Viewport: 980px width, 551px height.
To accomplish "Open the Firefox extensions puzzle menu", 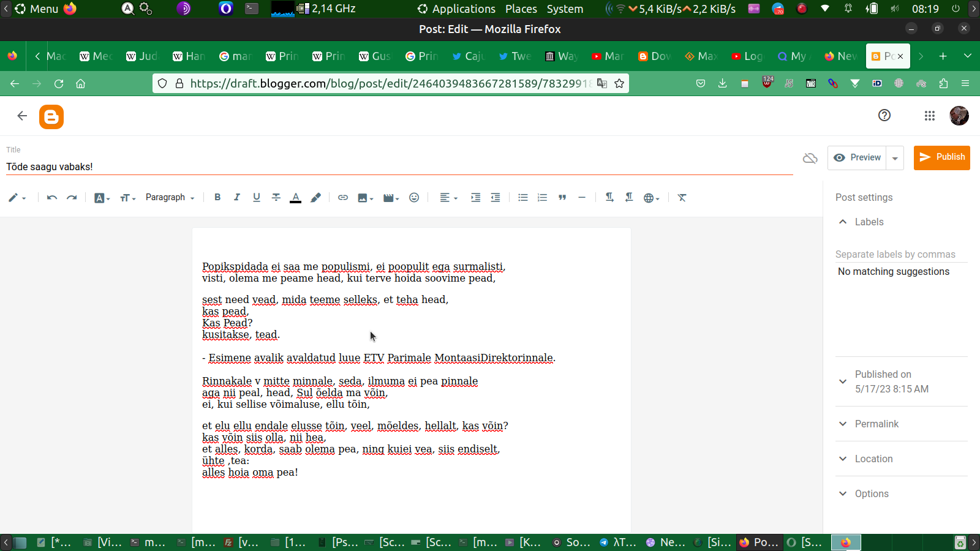I will [x=943, y=83].
